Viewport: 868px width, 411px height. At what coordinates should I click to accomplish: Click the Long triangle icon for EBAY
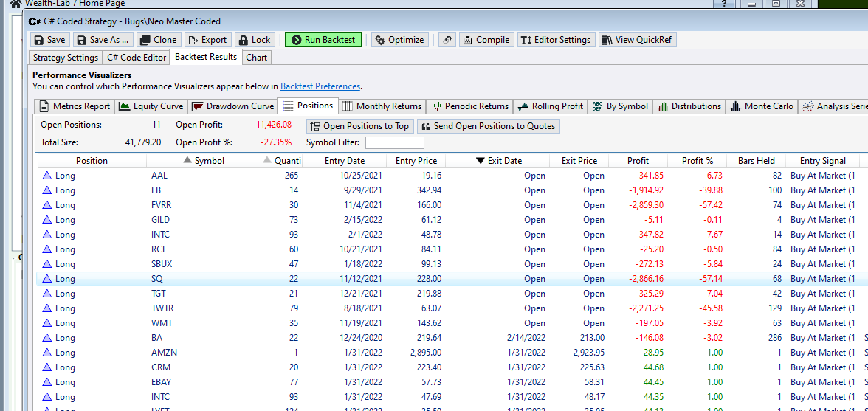(x=47, y=381)
